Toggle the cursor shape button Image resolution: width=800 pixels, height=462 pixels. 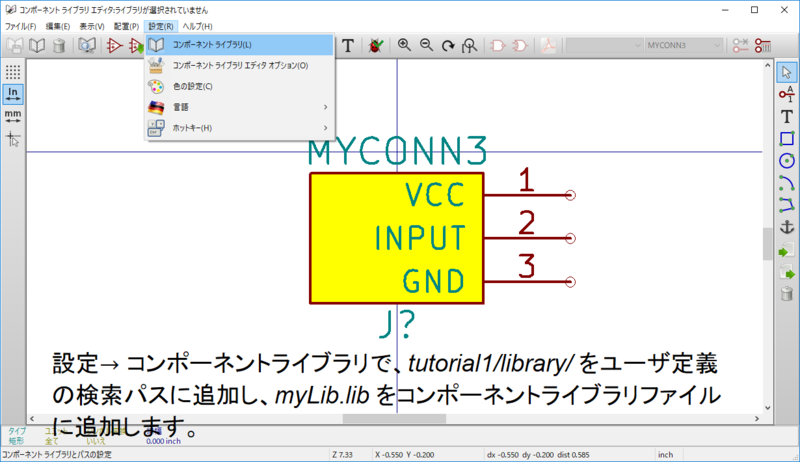[13, 139]
